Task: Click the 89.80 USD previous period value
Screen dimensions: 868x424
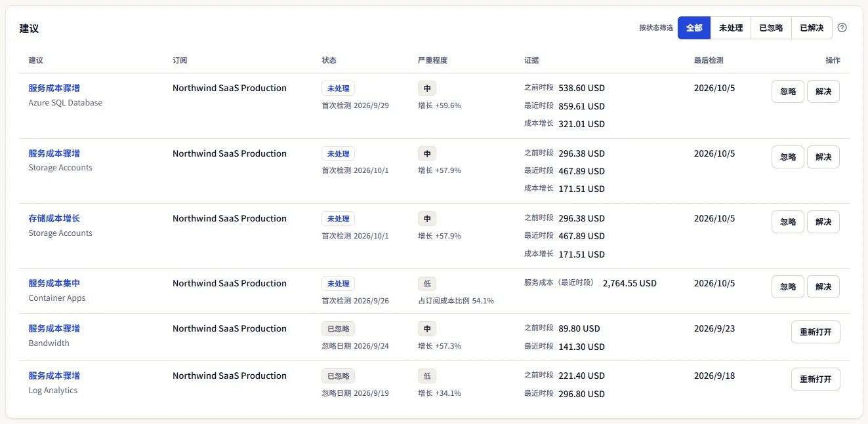Action: (x=579, y=328)
